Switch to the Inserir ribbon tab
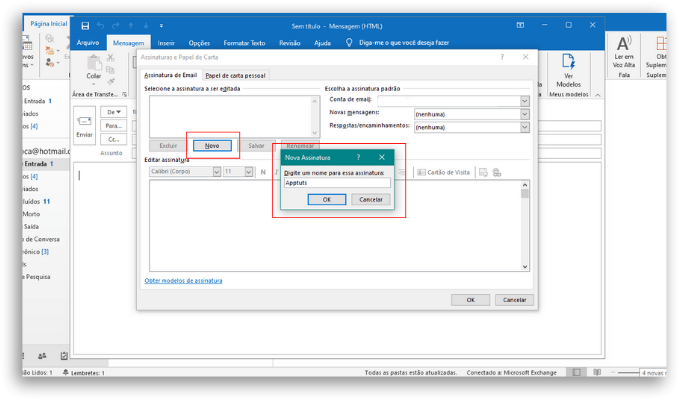 [166, 43]
